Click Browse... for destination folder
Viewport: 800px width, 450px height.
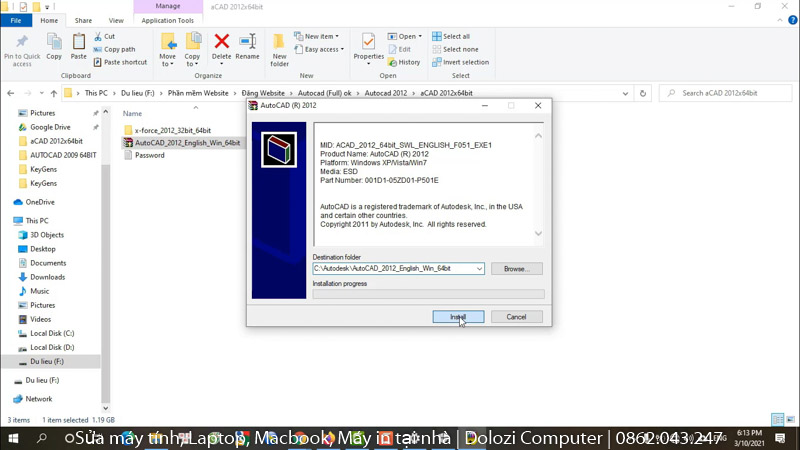(517, 269)
